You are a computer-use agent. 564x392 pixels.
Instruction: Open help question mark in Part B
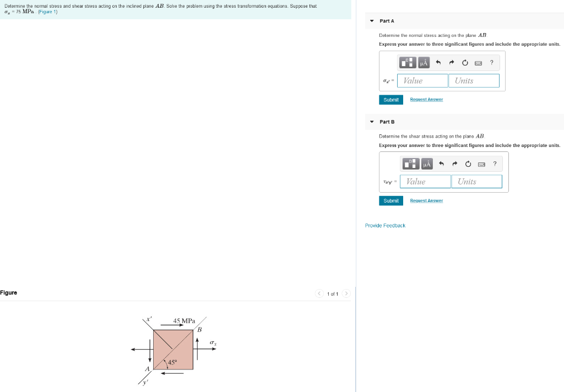tap(495, 164)
